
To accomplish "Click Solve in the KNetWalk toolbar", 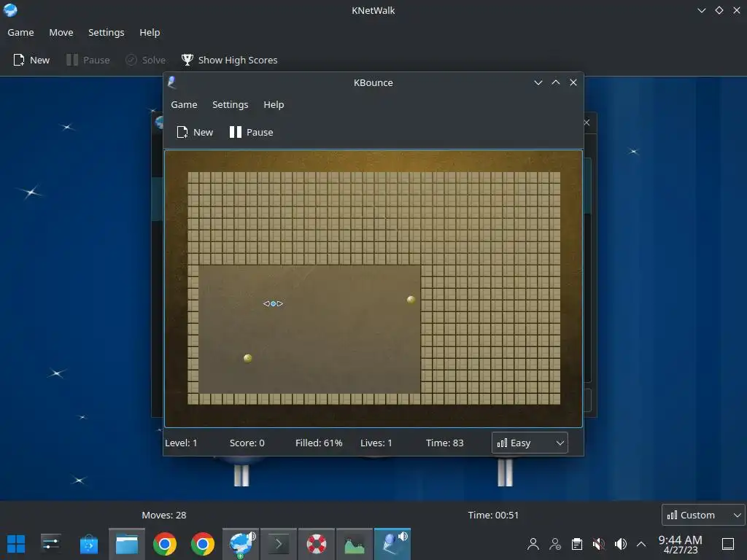I will pyautogui.click(x=145, y=60).
